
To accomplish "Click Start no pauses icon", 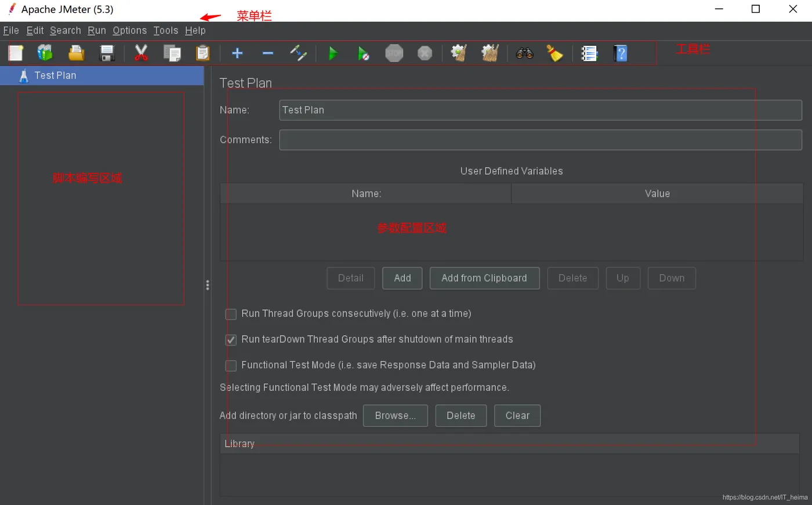I will (364, 54).
